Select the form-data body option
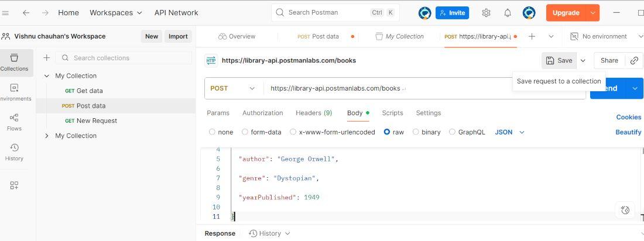 click(245, 132)
